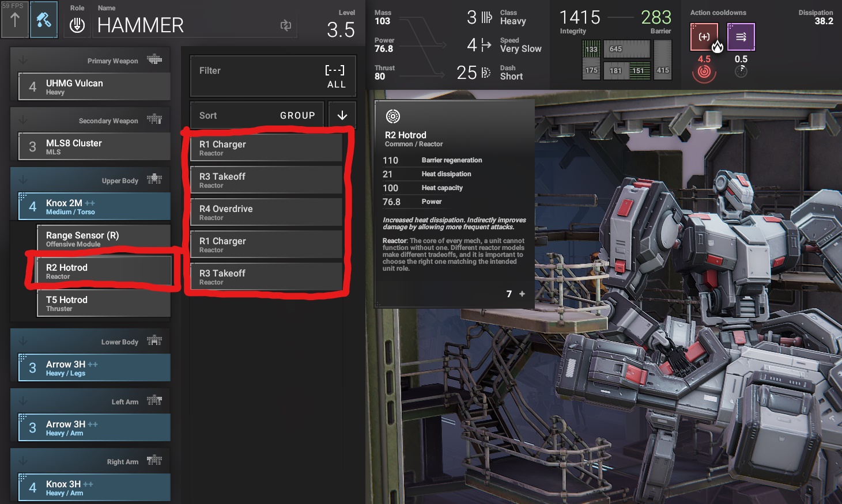Open the Sort GROUP selector
This screenshot has width=842, height=504.
[258, 115]
